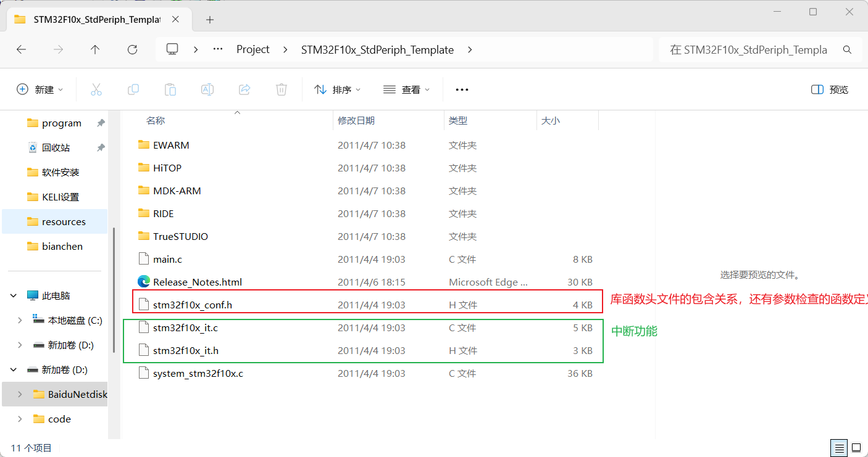Switch to details view icon in status bar
868x457 pixels.
[839, 448]
